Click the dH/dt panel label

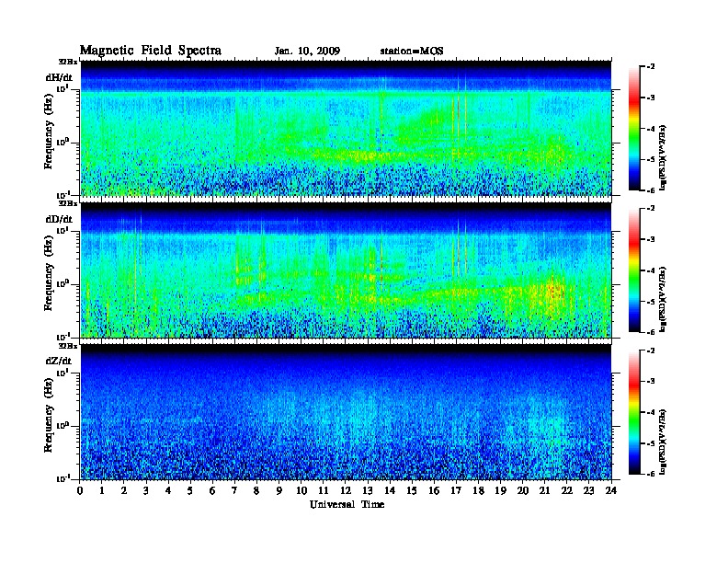59,77
